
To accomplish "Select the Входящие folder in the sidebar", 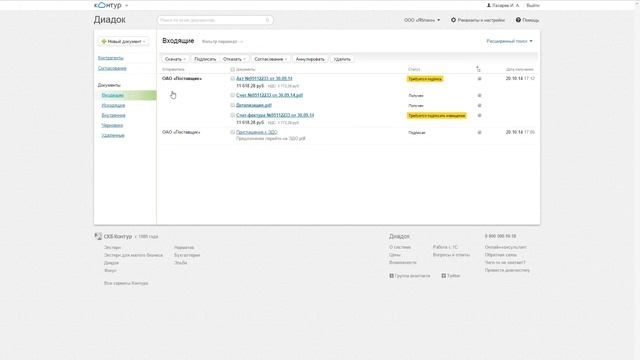I will pos(113,95).
